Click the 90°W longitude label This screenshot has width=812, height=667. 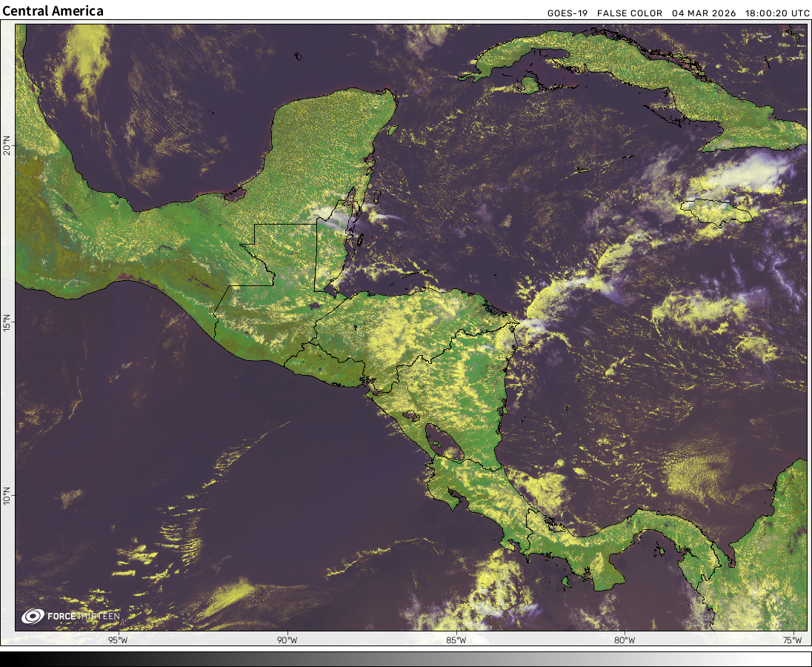pos(287,640)
